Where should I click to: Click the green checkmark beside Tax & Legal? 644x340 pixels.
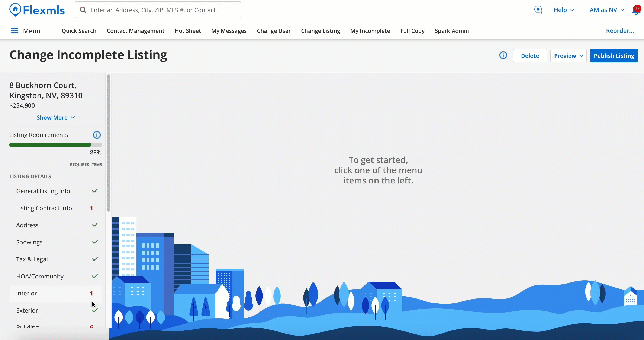tap(95, 259)
